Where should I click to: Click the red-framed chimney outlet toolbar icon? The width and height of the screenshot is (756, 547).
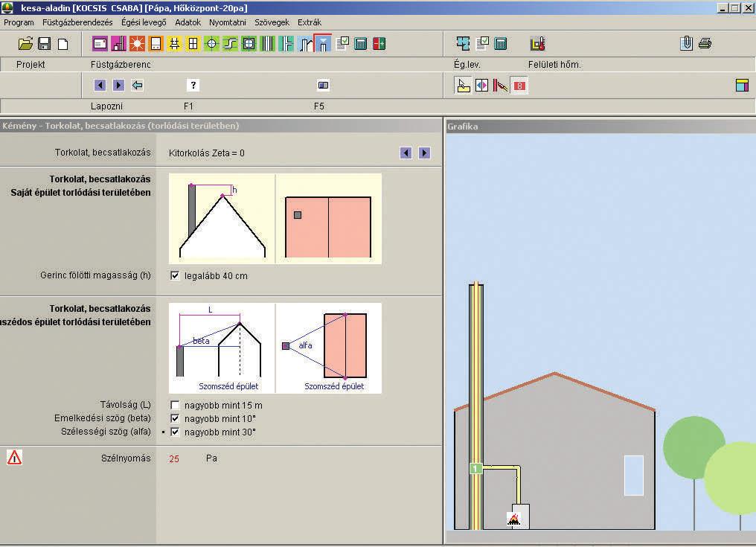pos(322,43)
